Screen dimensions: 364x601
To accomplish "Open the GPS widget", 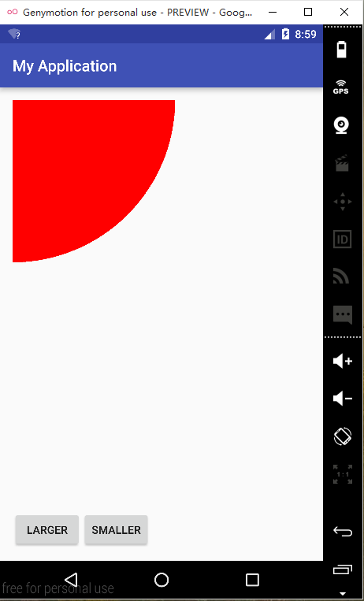I will (341, 87).
